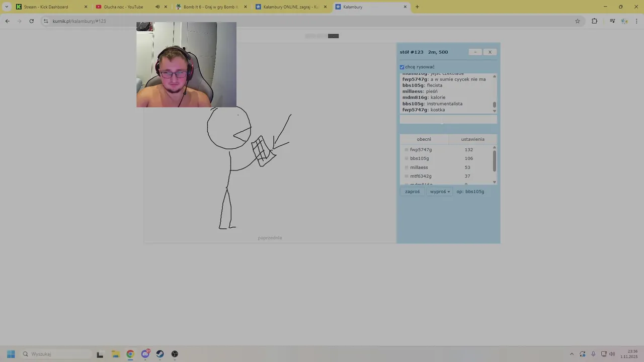This screenshot has height=362, width=644.
Task: Open OBS Studio from the taskbar
Action: (x=175, y=354)
